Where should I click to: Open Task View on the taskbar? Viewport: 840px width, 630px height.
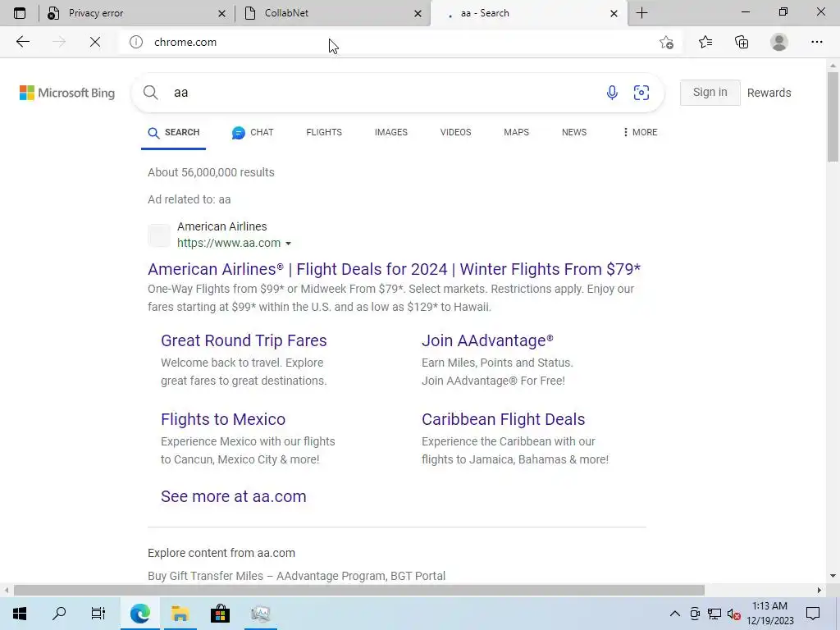pyautogui.click(x=98, y=614)
